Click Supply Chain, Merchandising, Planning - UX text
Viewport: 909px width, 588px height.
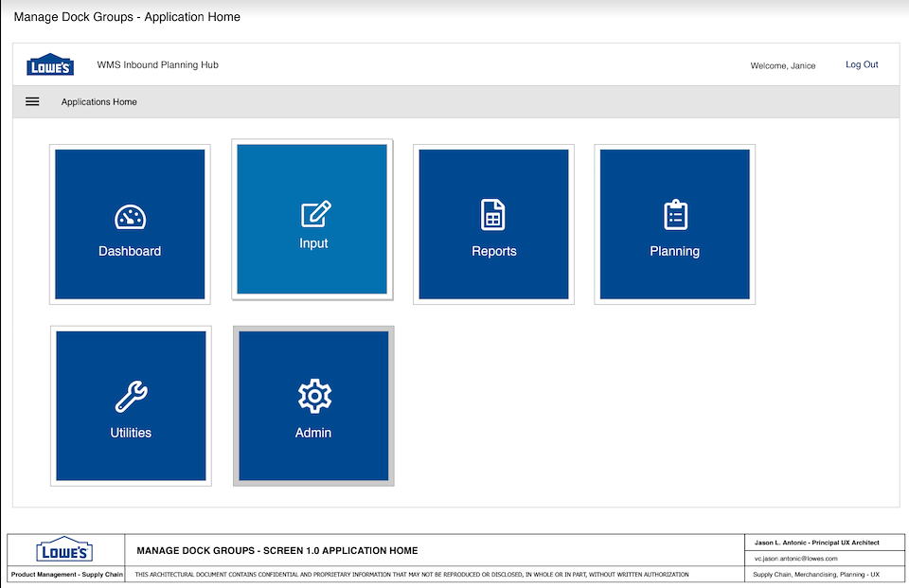(x=816, y=575)
